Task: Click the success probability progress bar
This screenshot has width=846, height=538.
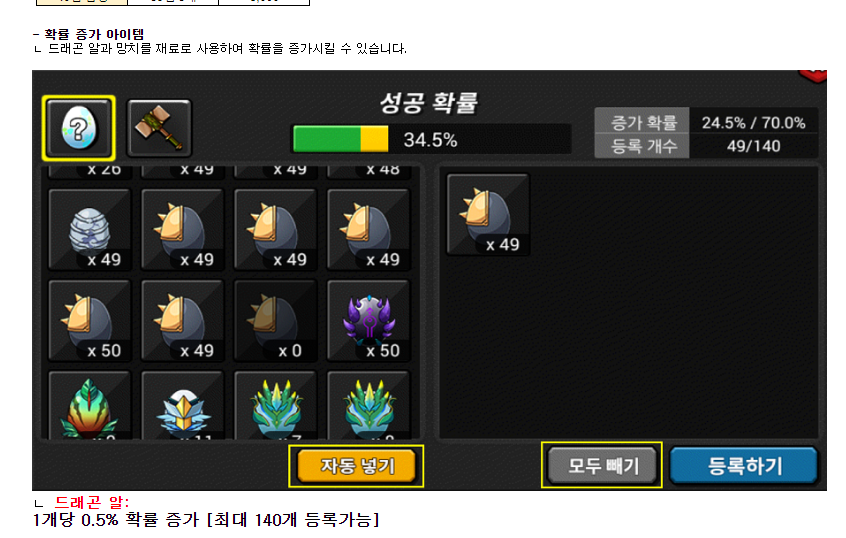Action: click(x=432, y=139)
